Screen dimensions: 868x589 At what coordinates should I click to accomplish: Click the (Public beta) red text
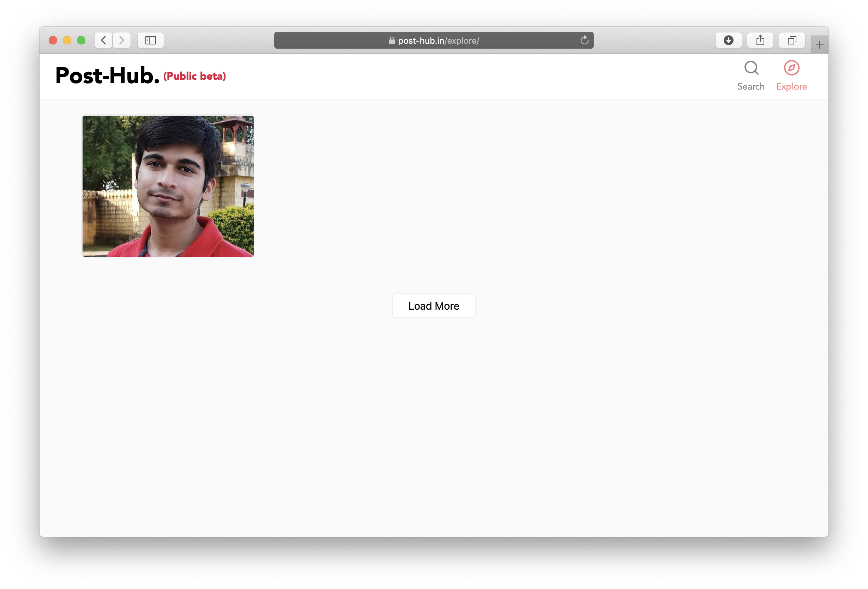194,76
